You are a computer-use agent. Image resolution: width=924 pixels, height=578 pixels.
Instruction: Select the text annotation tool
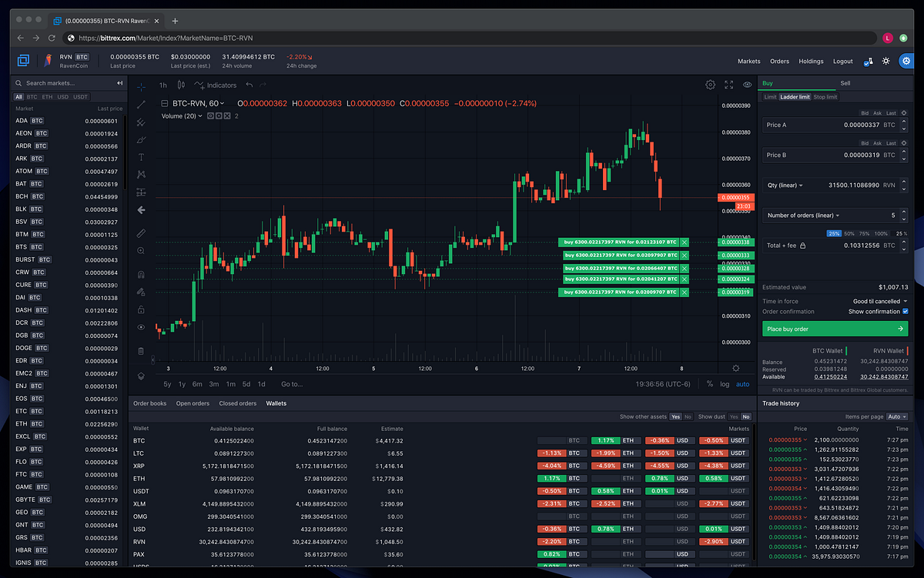[x=141, y=157]
